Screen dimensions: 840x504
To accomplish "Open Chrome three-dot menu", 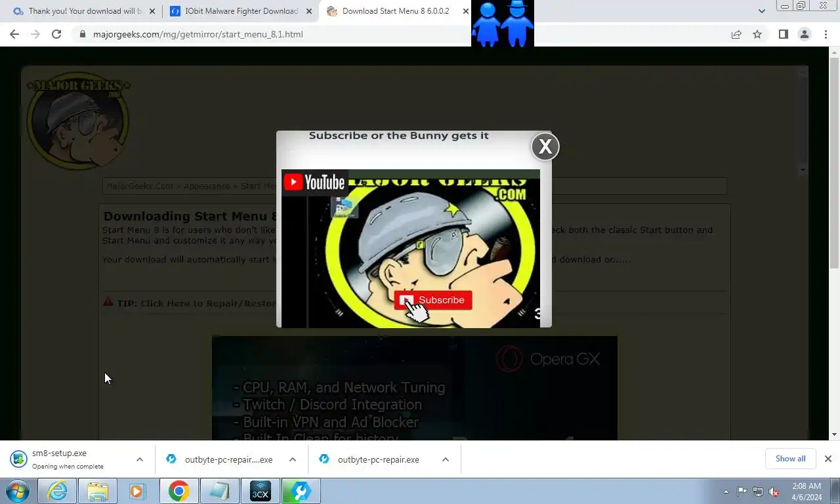I will tap(826, 34).
